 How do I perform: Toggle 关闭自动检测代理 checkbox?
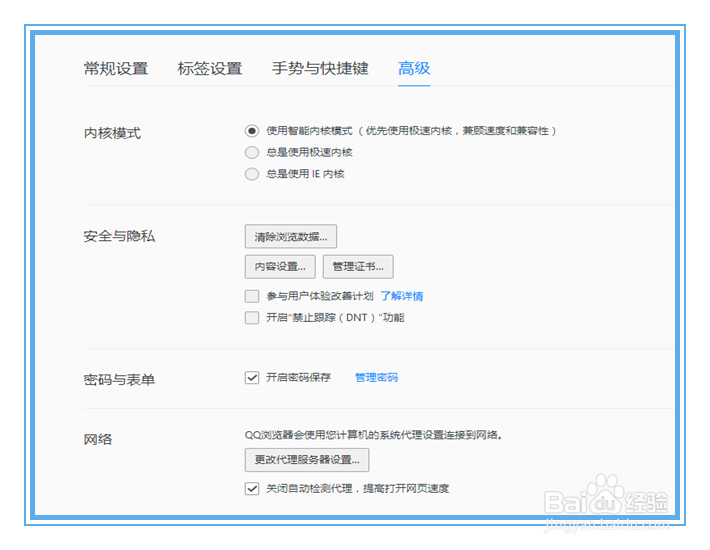pyautogui.click(x=252, y=489)
